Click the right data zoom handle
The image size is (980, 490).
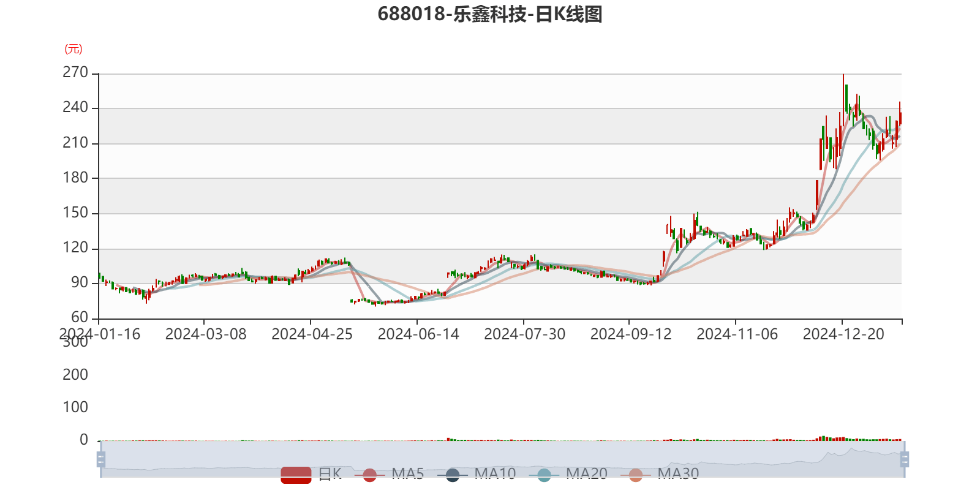[905, 459]
